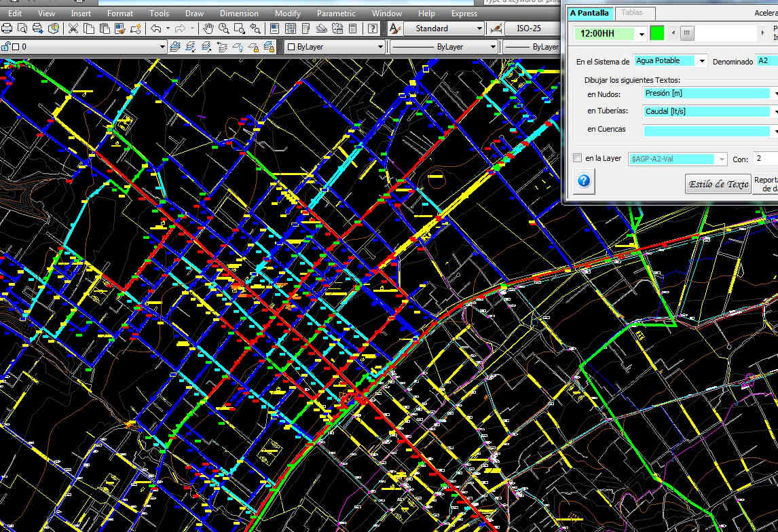Viewport: 778px width, 532px height.
Task: Switch to the Tablas tab
Action: [632, 13]
